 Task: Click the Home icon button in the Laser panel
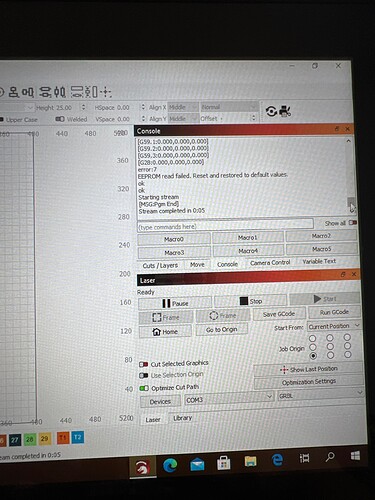point(165,332)
